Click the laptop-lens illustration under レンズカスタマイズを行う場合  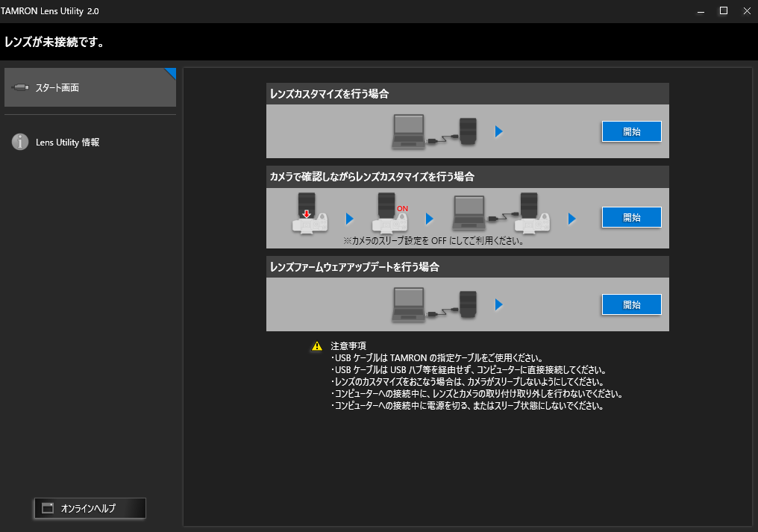(434, 131)
